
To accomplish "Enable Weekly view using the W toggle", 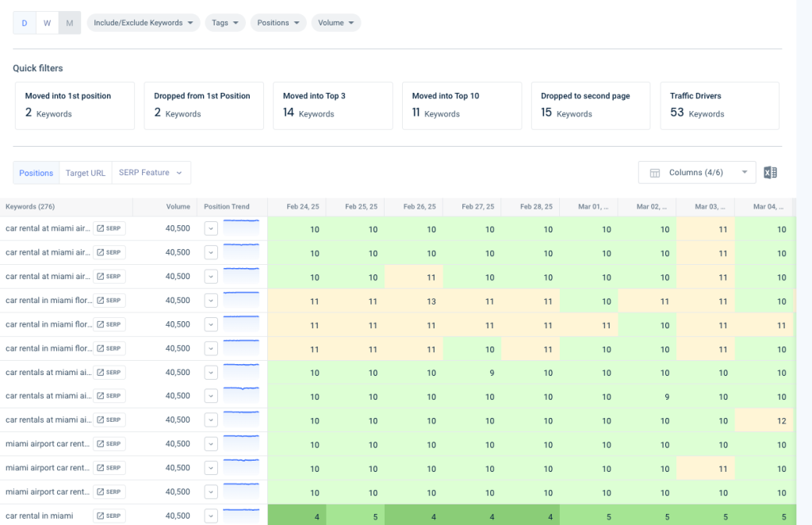I will click(x=46, y=23).
